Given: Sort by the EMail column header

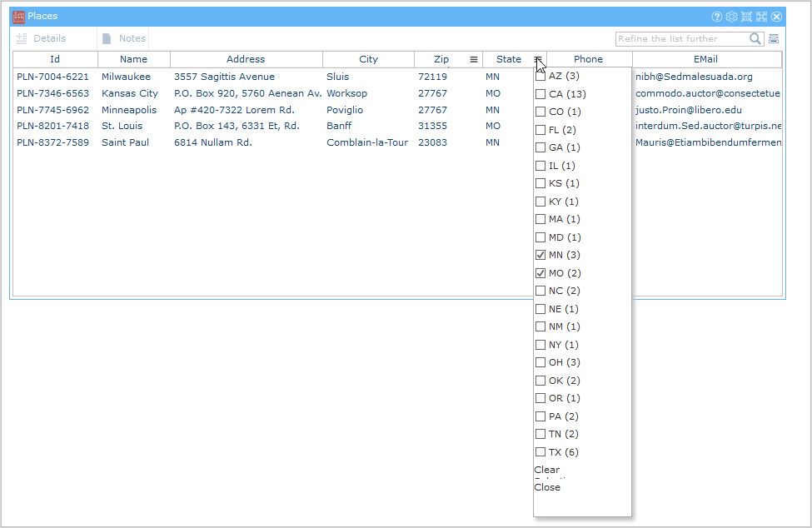Looking at the screenshot, I should pyautogui.click(x=706, y=59).
